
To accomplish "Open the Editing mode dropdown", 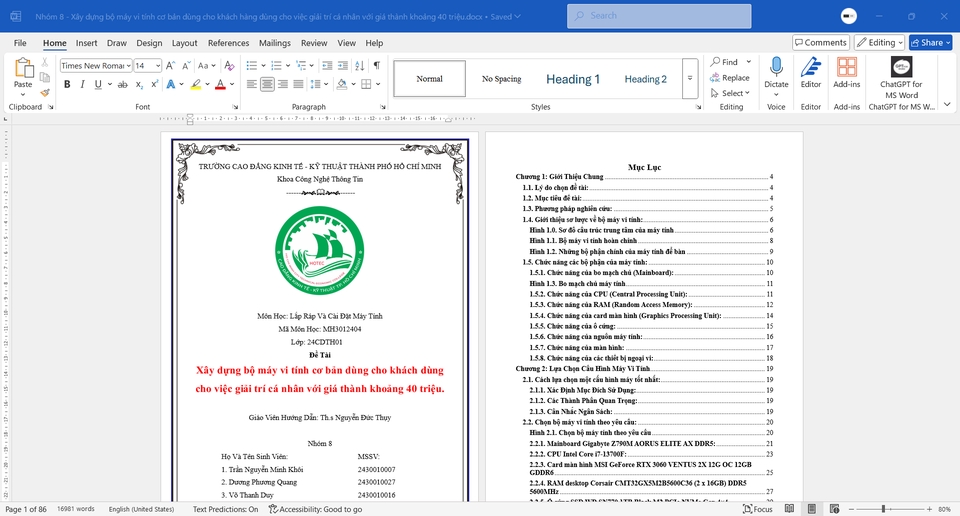I will tap(879, 42).
